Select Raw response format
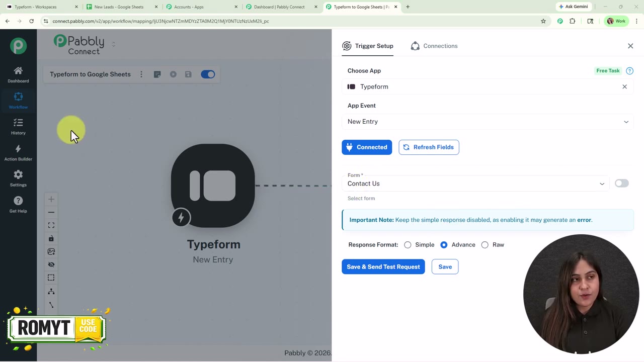 (485, 245)
